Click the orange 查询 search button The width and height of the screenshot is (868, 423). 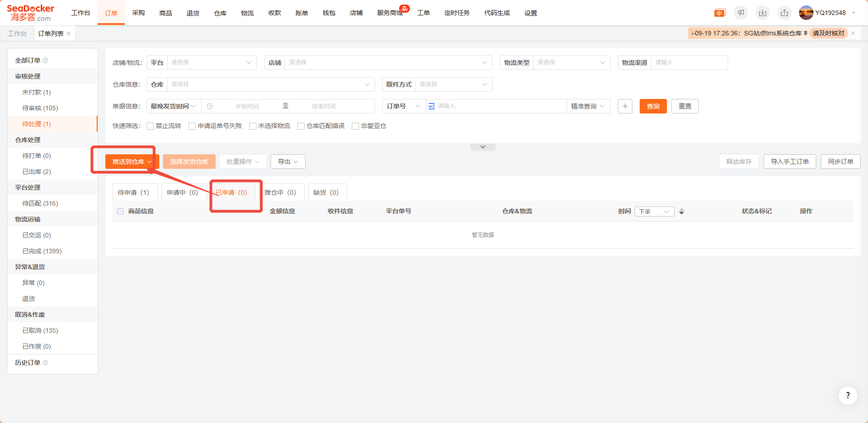point(653,106)
